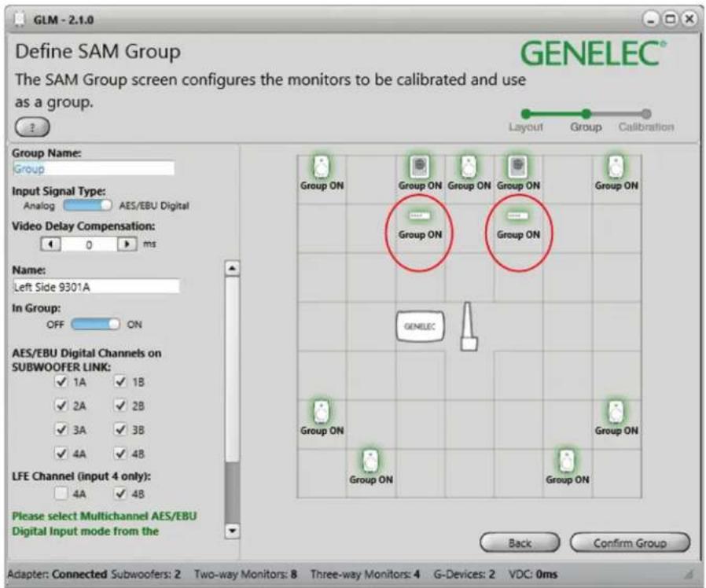Click the Two-way Monitors: 8 status entry
This screenshot has width=706, height=588.
coord(246,574)
